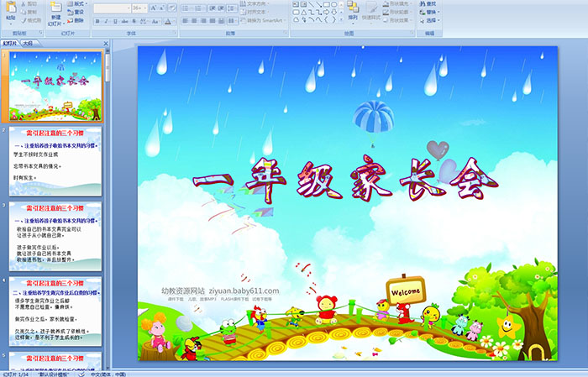Click the Paste (粘贴) icon
The height and width of the screenshot is (377, 588).
[x=10, y=8]
